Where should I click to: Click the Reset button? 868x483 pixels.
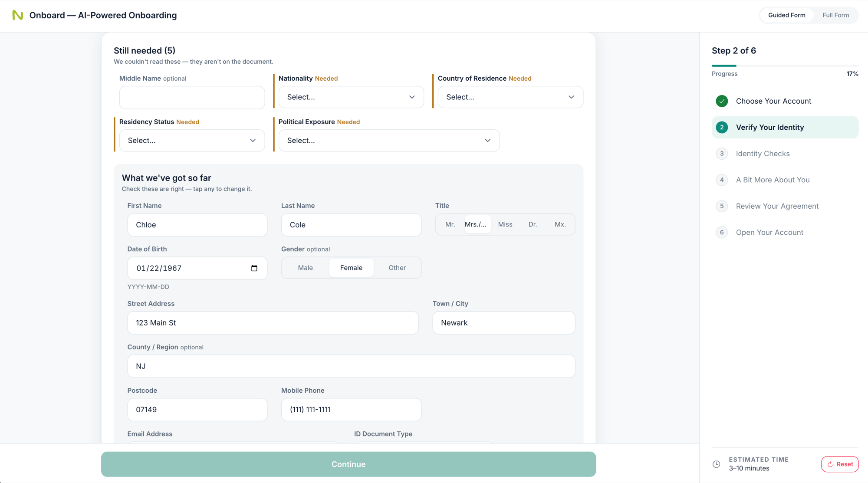[840, 464]
